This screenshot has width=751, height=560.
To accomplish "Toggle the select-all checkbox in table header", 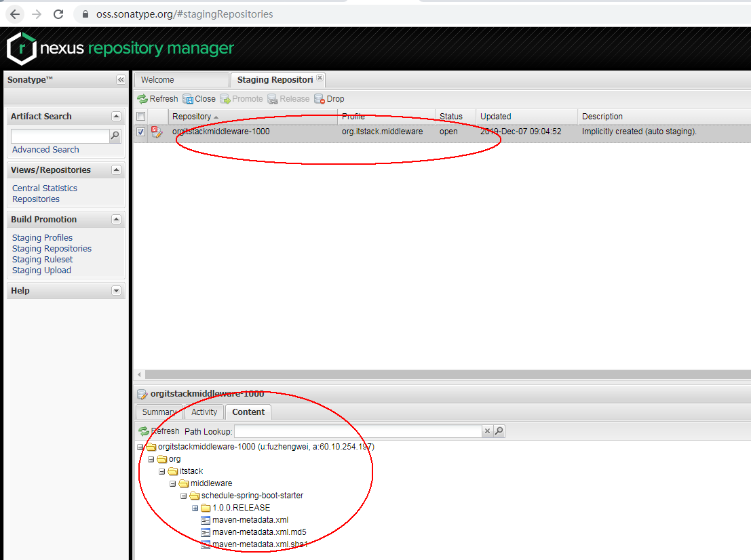I will point(141,117).
